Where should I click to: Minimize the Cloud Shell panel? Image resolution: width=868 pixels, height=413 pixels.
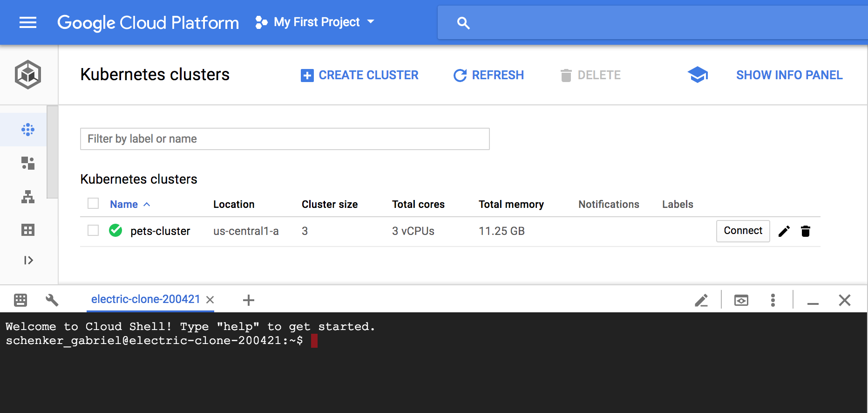point(813,303)
